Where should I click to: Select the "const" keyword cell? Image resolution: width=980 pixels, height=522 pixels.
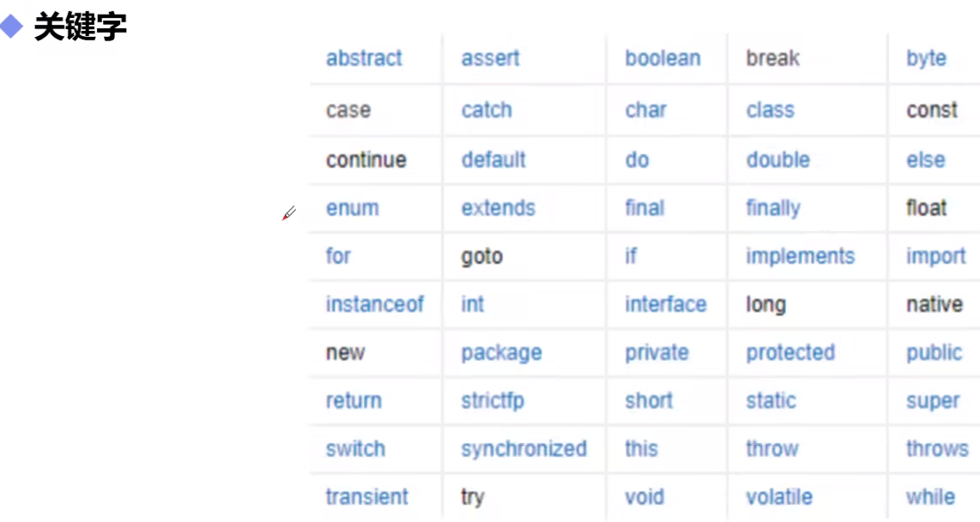coord(932,110)
